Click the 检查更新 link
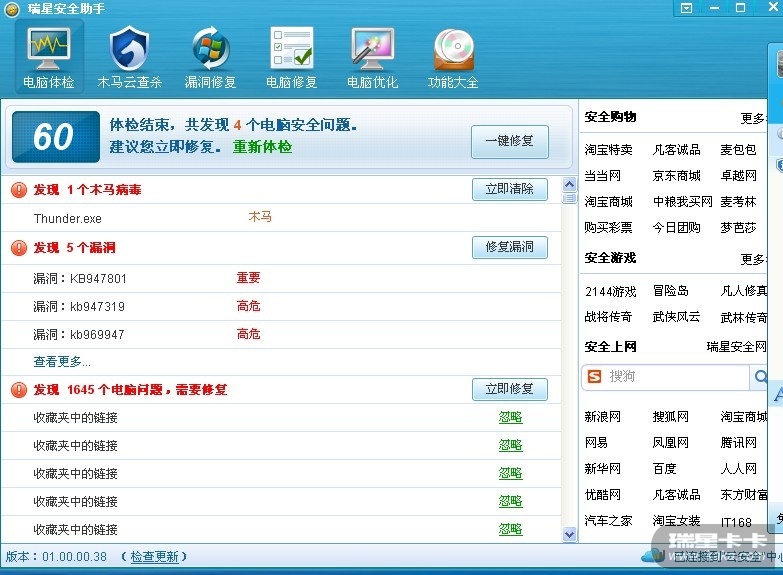 point(154,557)
